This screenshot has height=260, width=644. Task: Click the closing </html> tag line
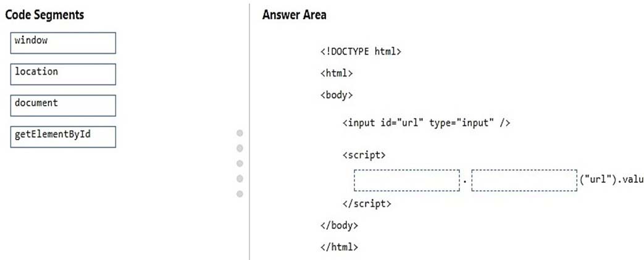pyautogui.click(x=339, y=247)
